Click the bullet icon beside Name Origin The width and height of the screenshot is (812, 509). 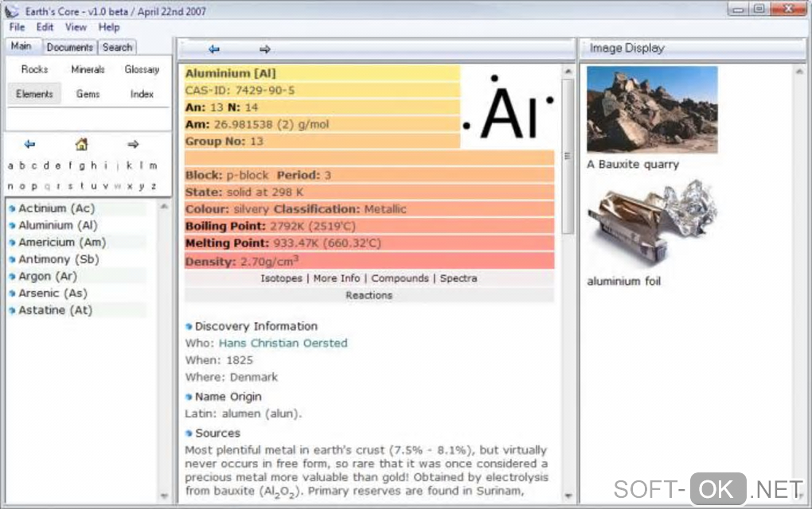point(189,397)
